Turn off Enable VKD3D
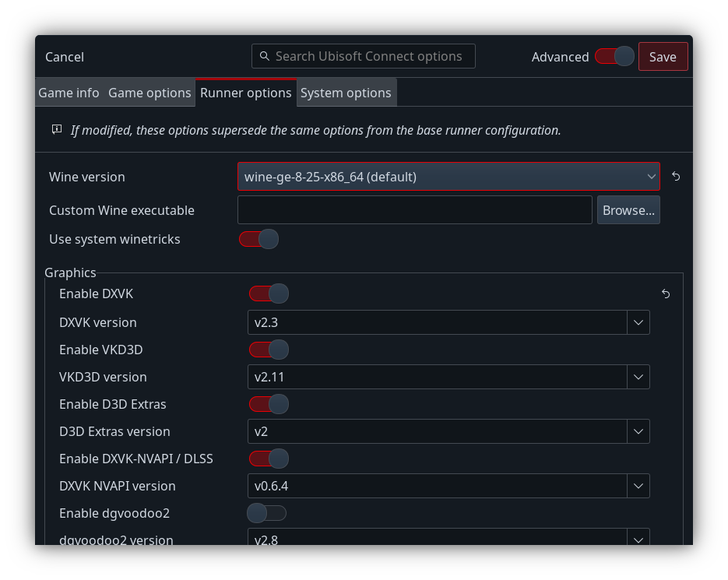 coord(269,350)
